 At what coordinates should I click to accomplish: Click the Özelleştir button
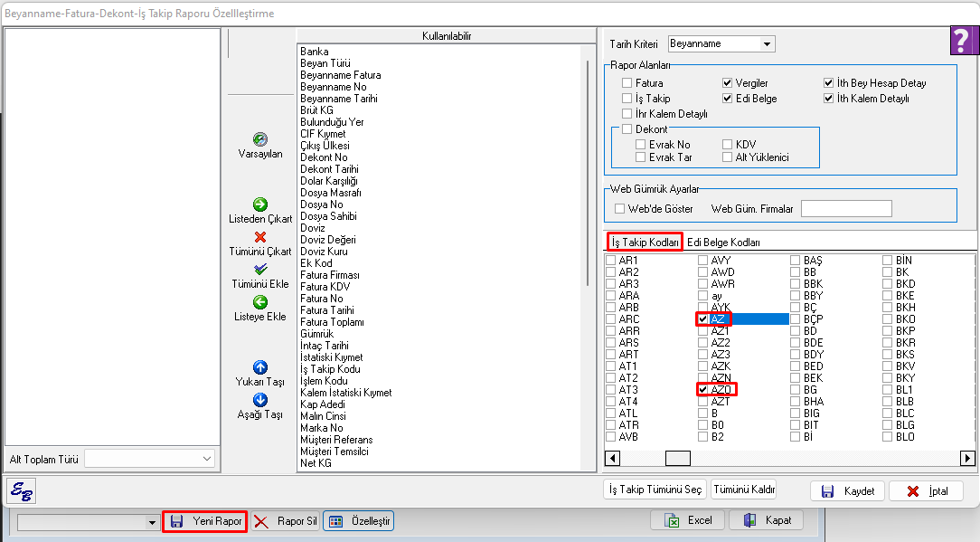click(x=359, y=521)
